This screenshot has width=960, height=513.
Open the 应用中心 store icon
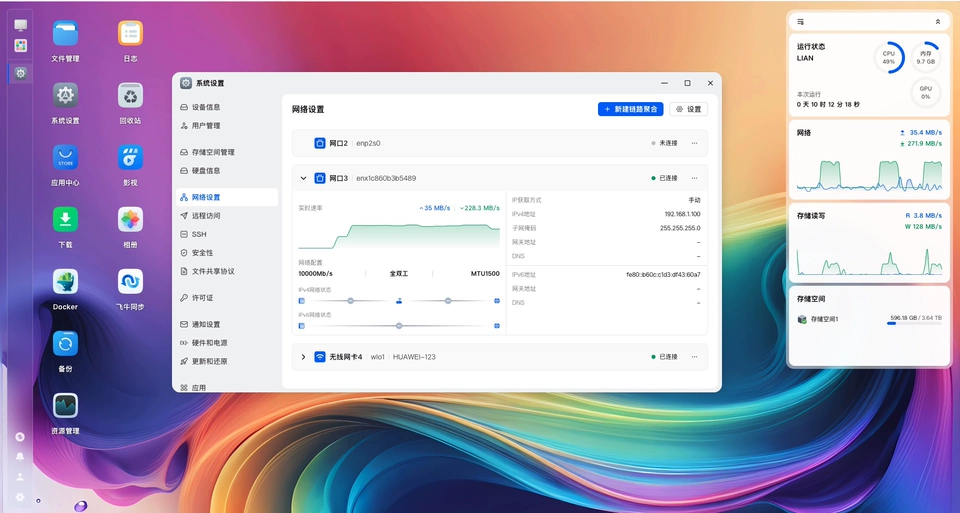pos(65,158)
